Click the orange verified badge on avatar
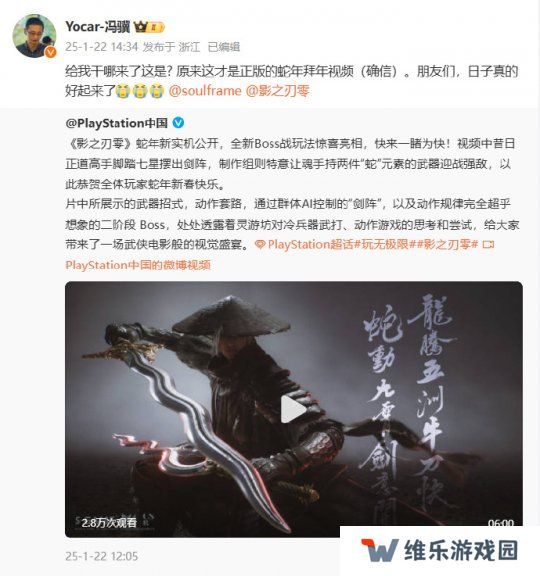The height and width of the screenshot is (576, 540). 50,52
